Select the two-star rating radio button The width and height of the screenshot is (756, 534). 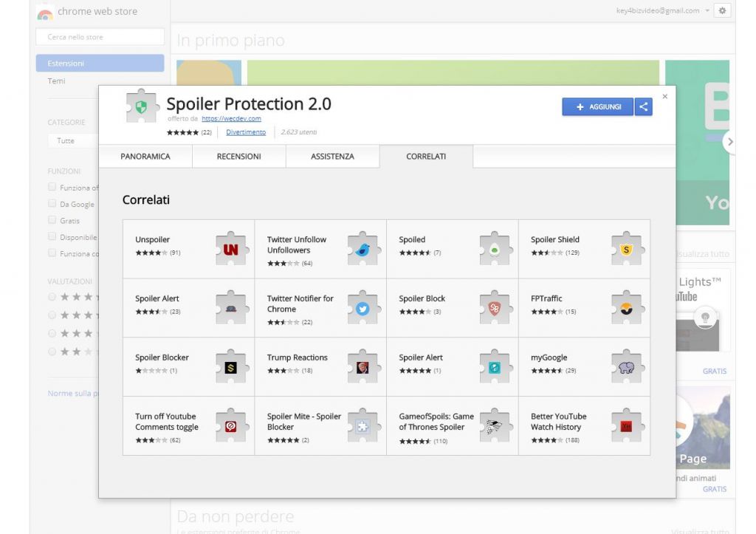52,352
